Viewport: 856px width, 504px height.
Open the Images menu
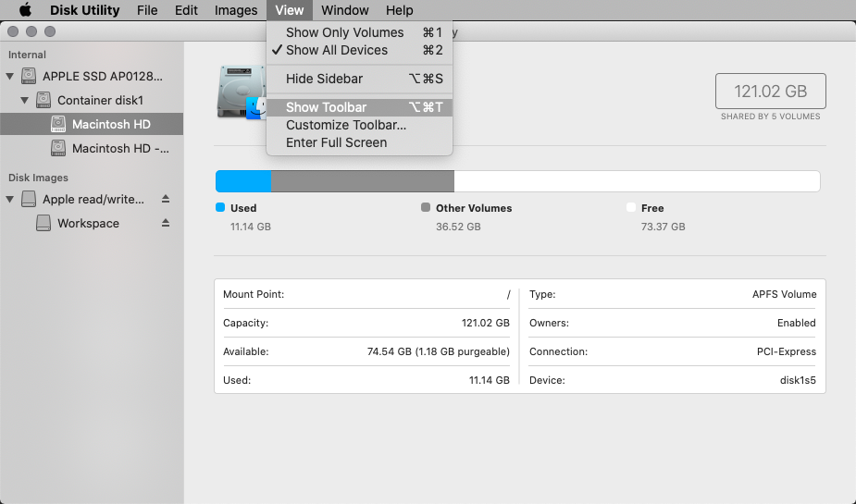tap(236, 10)
